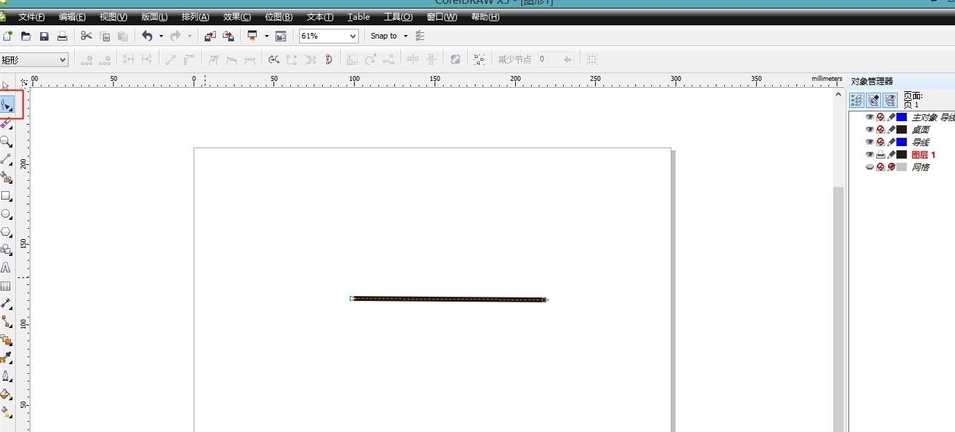Open a file with folder icon
955x432 pixels.
[x=26, y=36]
